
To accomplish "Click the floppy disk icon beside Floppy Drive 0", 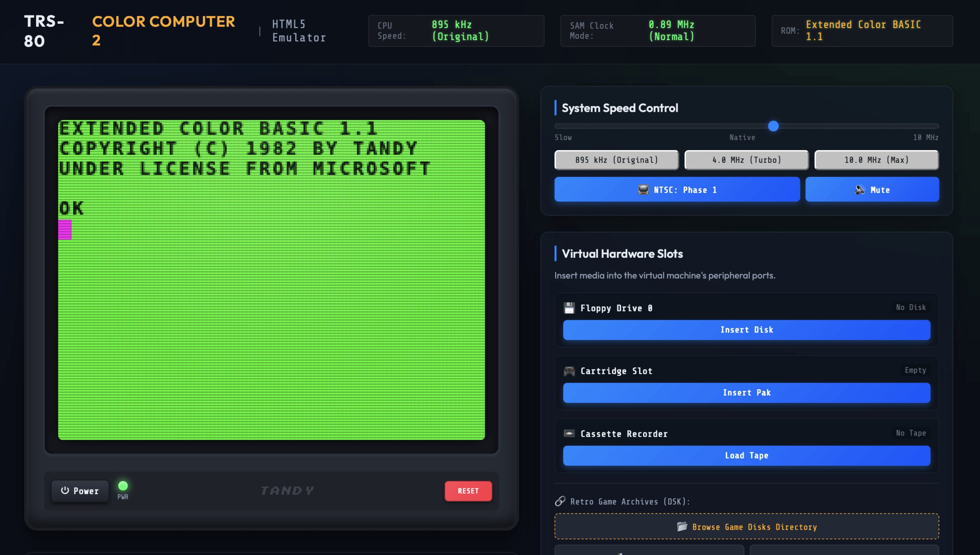I will click(x=569, y=308).
